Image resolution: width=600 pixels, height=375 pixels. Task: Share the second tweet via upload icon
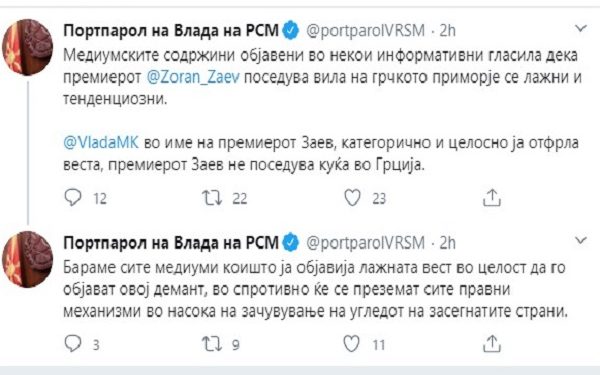coord(492,344)
